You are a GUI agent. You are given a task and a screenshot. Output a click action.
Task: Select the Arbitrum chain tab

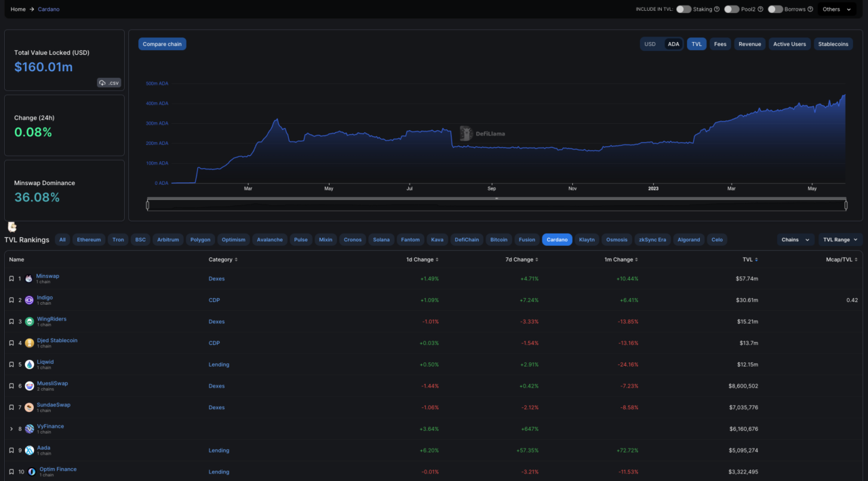coord(167,240)
